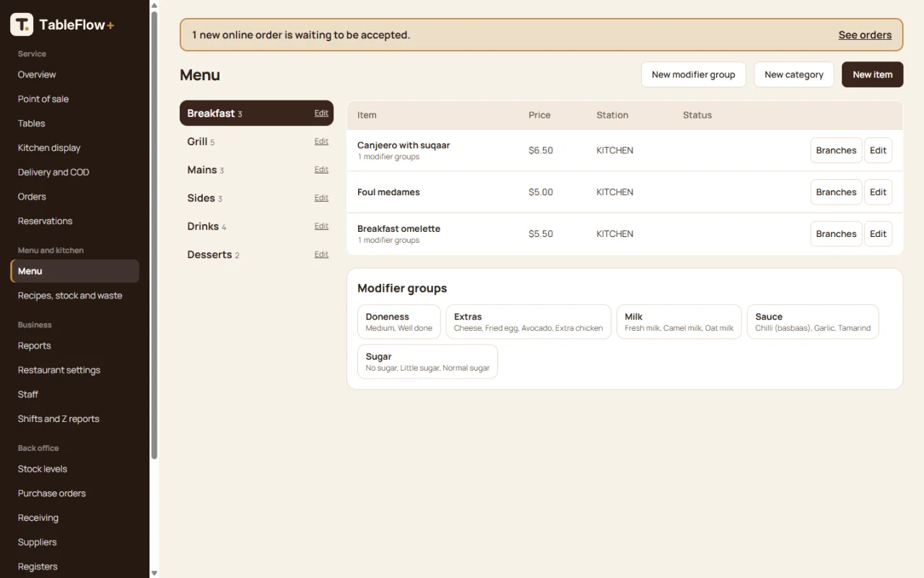Open the Doneness modifier group
Image resolution: width=924 pixels, height=578 pixels.
coord(399,322)
